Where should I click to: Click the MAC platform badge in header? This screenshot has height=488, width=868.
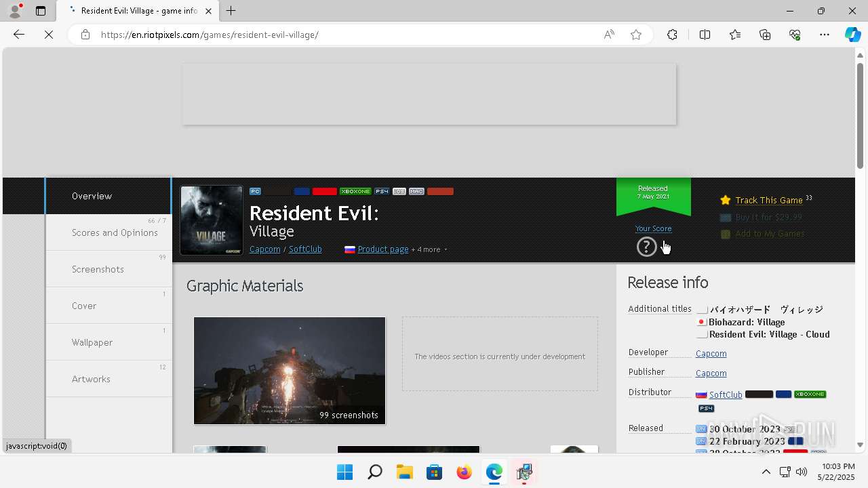coord(416,191)
